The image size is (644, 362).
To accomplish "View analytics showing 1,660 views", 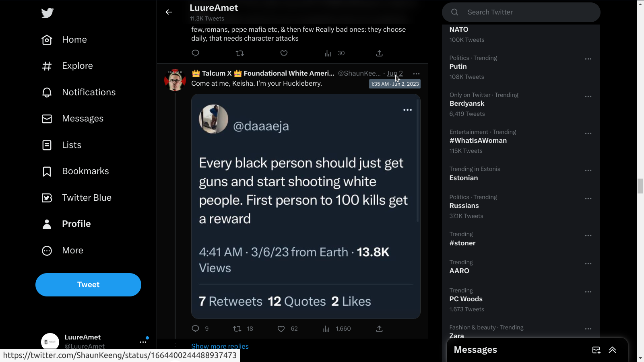I will (x=326, y=329).
